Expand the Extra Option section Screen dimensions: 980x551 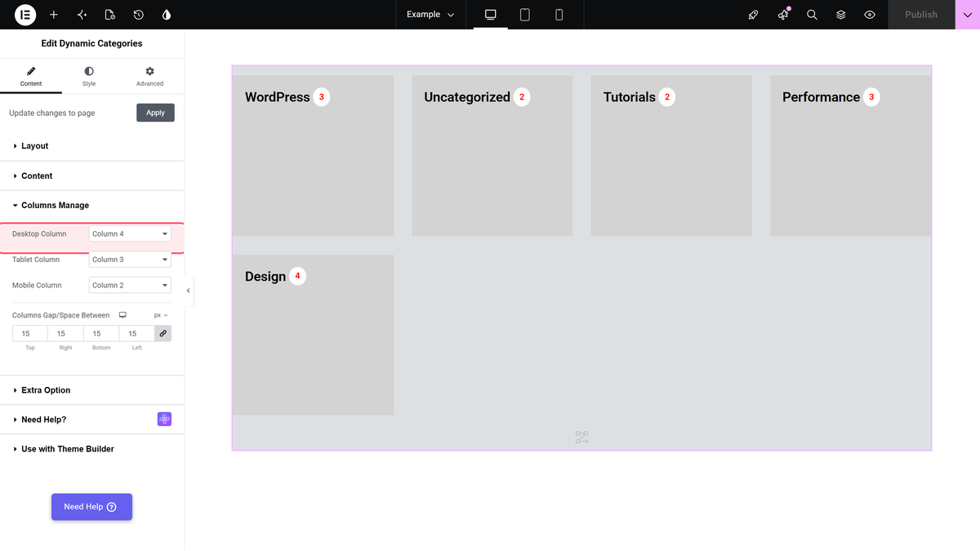tap(91, 390)
